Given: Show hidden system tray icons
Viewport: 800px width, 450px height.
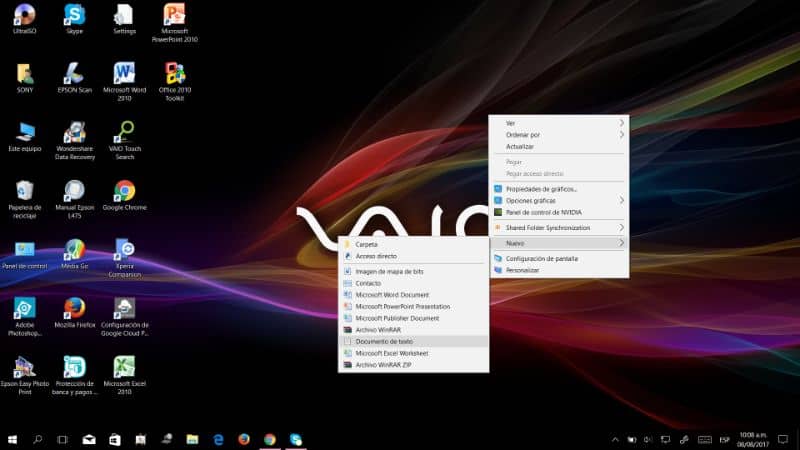Looking at the screenshot, I should [615, 439].
